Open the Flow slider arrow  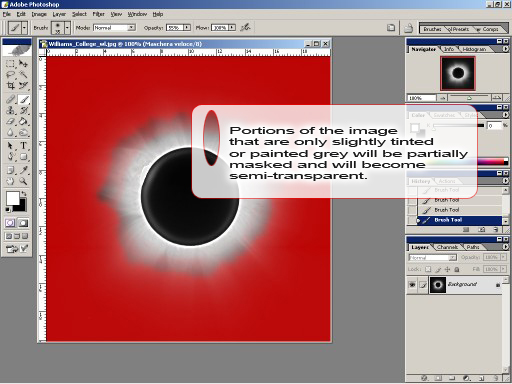coord(232,28)
